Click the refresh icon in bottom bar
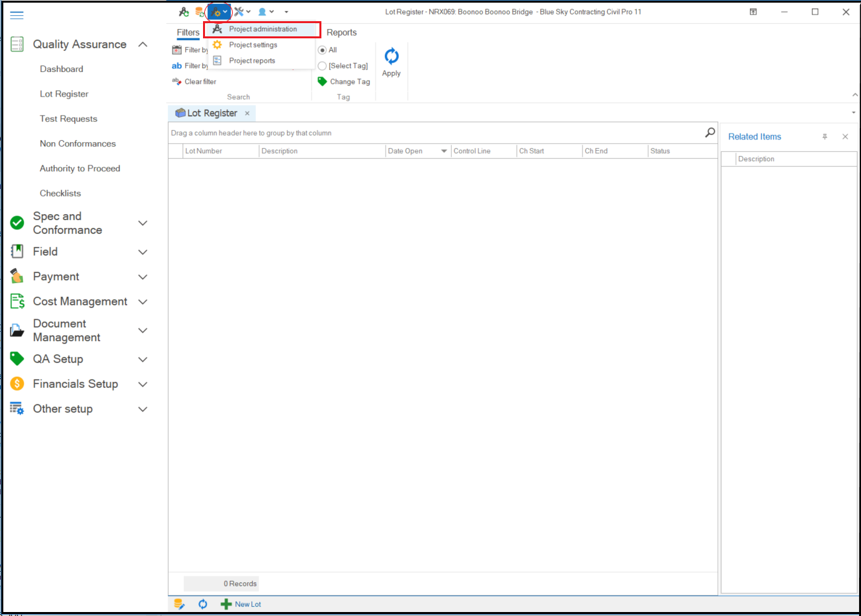The height and width of the screenshot is (616, 861). coord(203,604)
